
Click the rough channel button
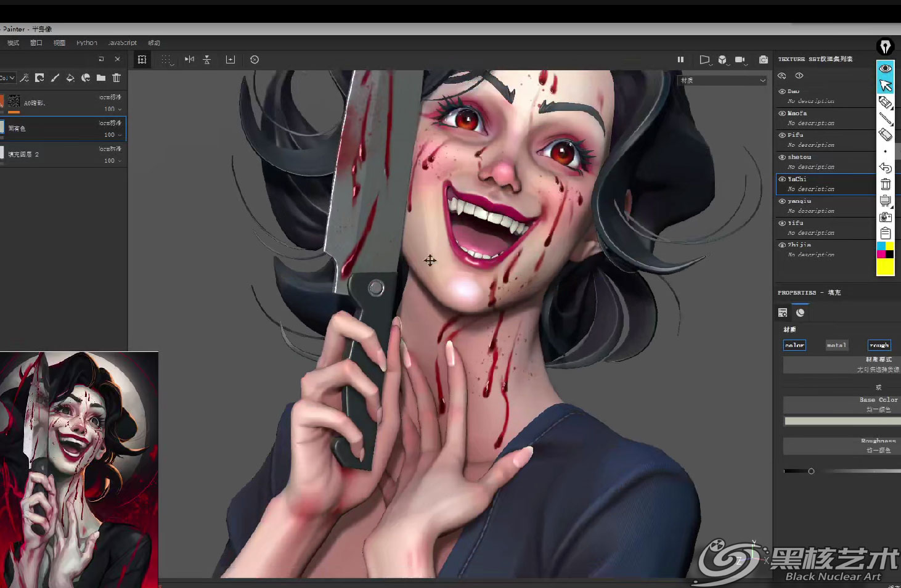(879, 345)
